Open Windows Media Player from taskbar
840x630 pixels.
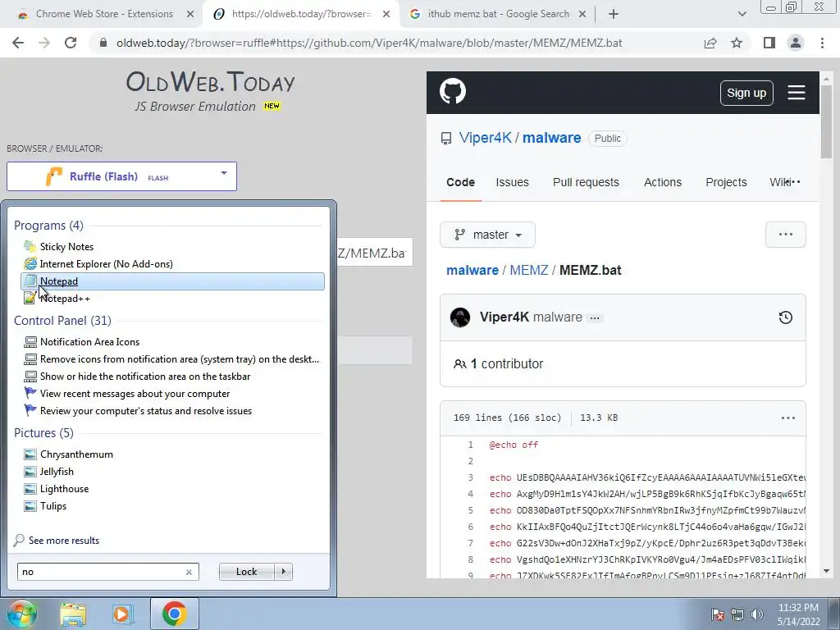(121, 614)
